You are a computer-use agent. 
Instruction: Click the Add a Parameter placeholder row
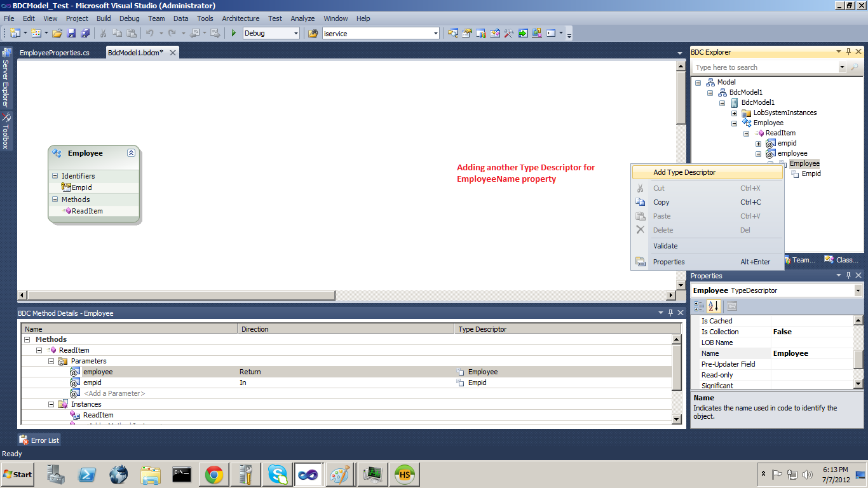point(114,393)
